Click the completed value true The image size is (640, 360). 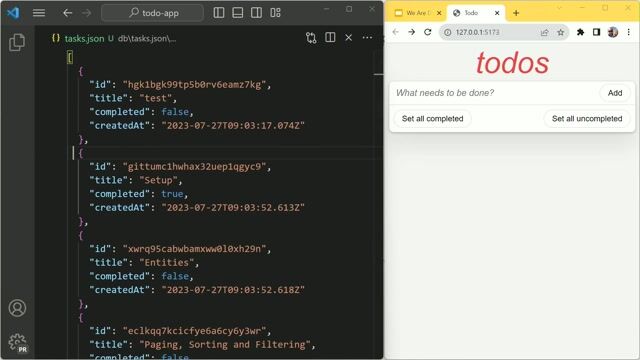[x=172, y=194]
